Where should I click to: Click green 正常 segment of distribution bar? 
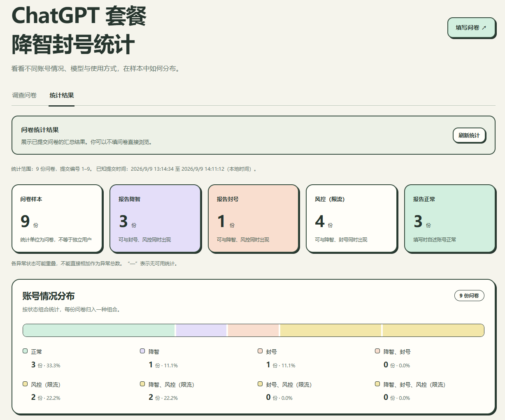(99, 330)
